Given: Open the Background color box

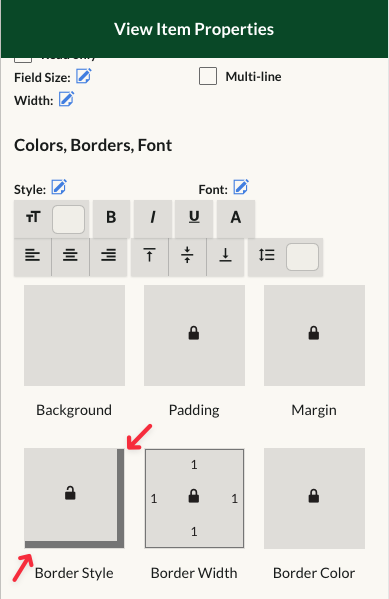Looking at the screenshot, I should pos(75,335).
